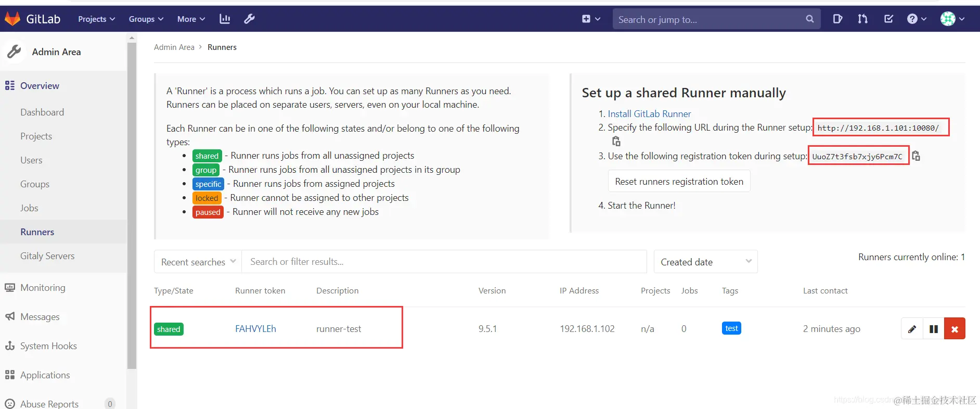Open the Issues icon in top bar
The height and width of the screenshot is (409, 980).
(x=837, y=19)
